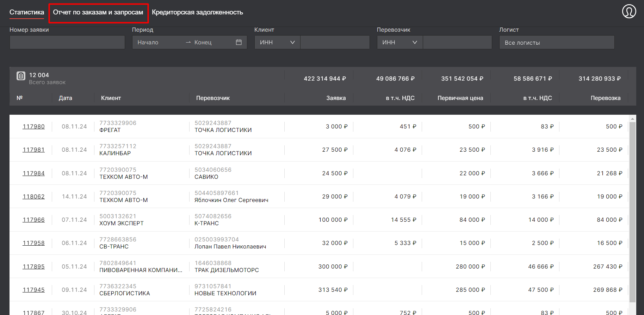Viewport: 644px width, 315px height.
Task: Open calendar icon in Период field
Action: [239, 42]
